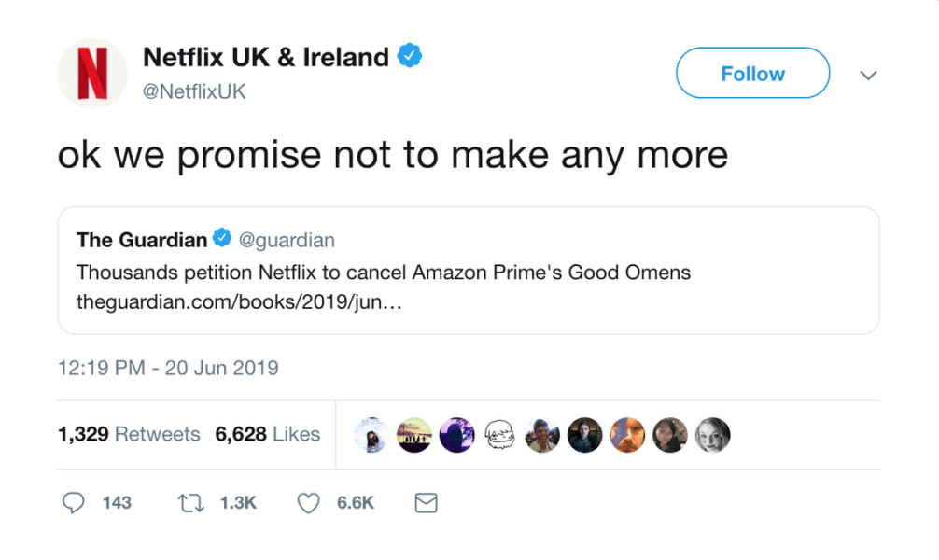The height and width of the screenshot is (560, 939).
Task: Open the list of 1,329 Retweets
Action: 129,434
